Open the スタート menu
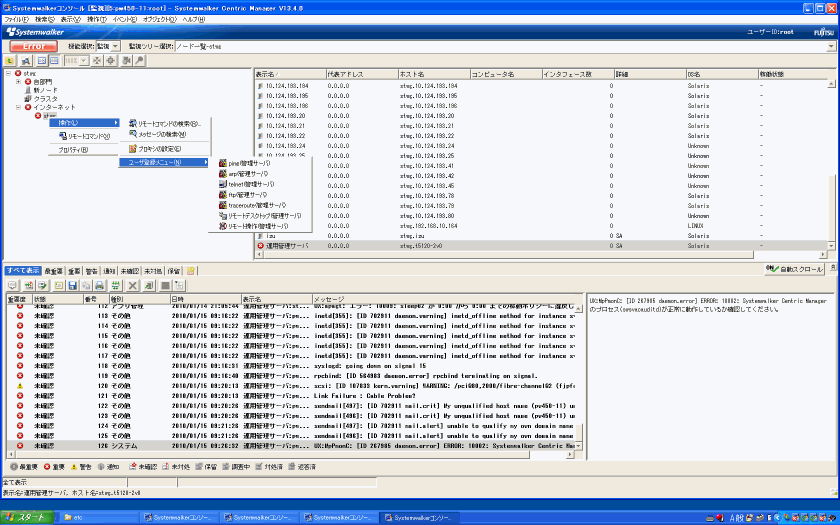840x525 pixels. [27, 518]
